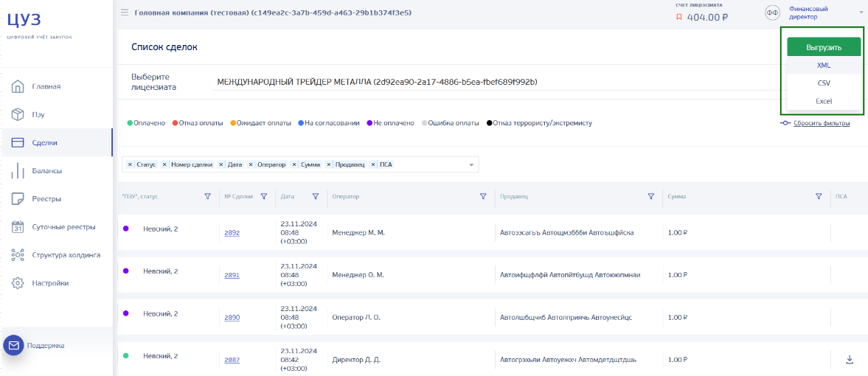Screen dimensions: 868x376
Task: Open deal number 2892 link
Action: tap(232, 233)
